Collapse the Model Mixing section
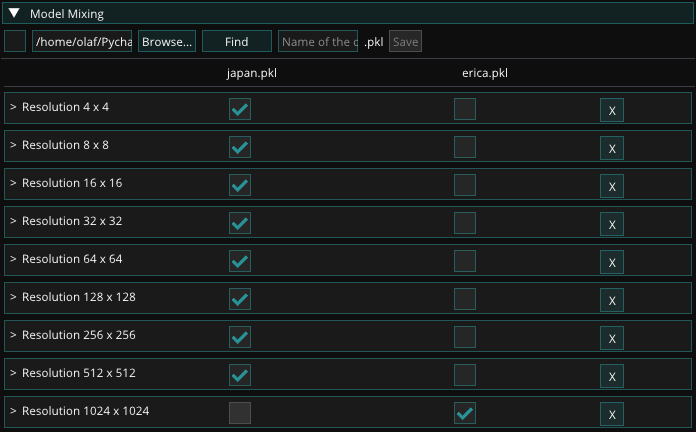This screenshot has width=696, height=432. 14,14
